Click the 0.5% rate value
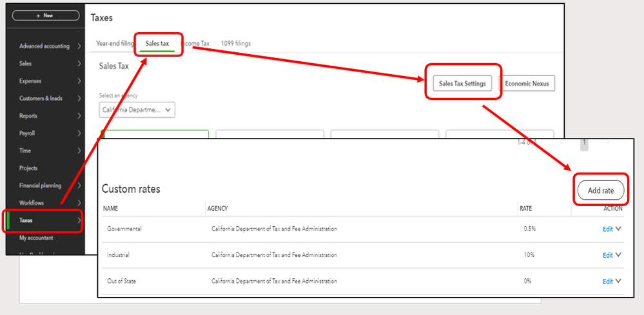The height and width of the screenshot is (315, 644). pos(530,229)
